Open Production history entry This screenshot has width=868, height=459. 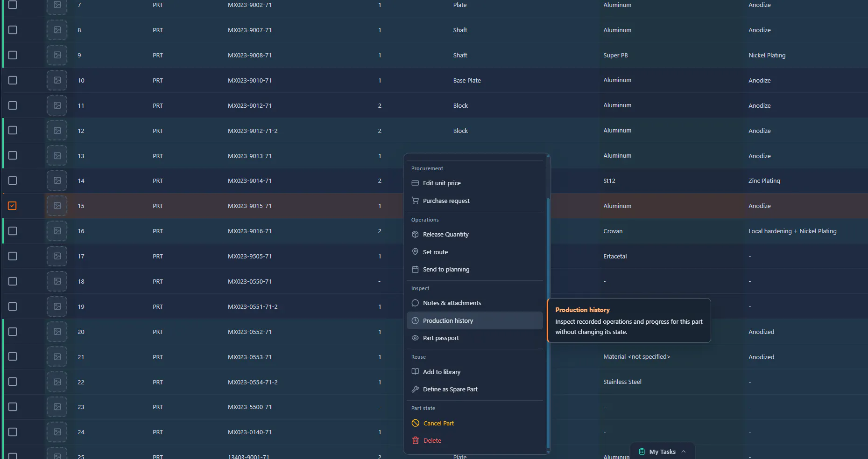[x=475, y=320]
